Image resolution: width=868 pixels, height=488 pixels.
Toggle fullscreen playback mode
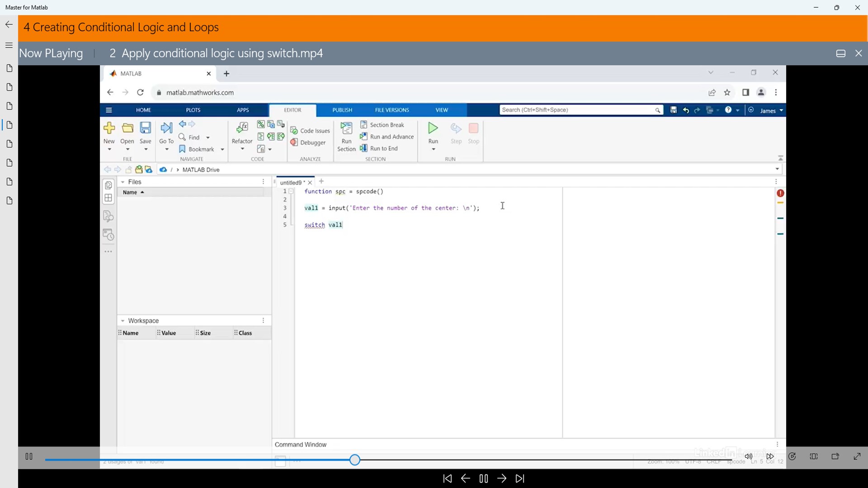tap(858, 456)
